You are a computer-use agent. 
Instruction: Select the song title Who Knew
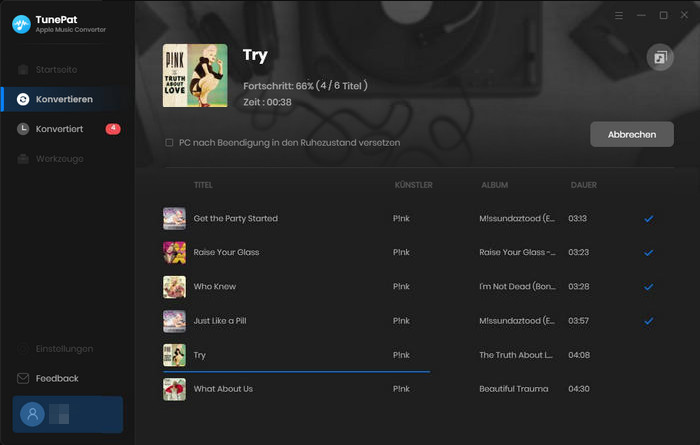coord(215,287)
